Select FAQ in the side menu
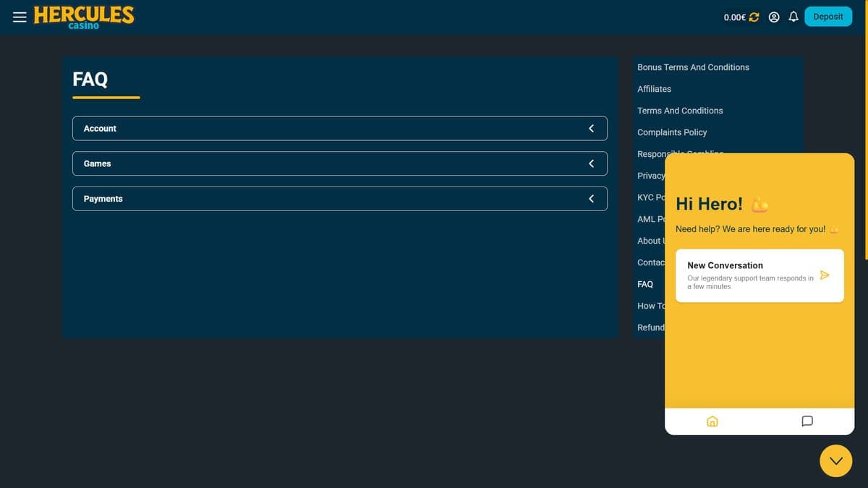The height and width of the screenshot is (488, 868). coord(645,284)
